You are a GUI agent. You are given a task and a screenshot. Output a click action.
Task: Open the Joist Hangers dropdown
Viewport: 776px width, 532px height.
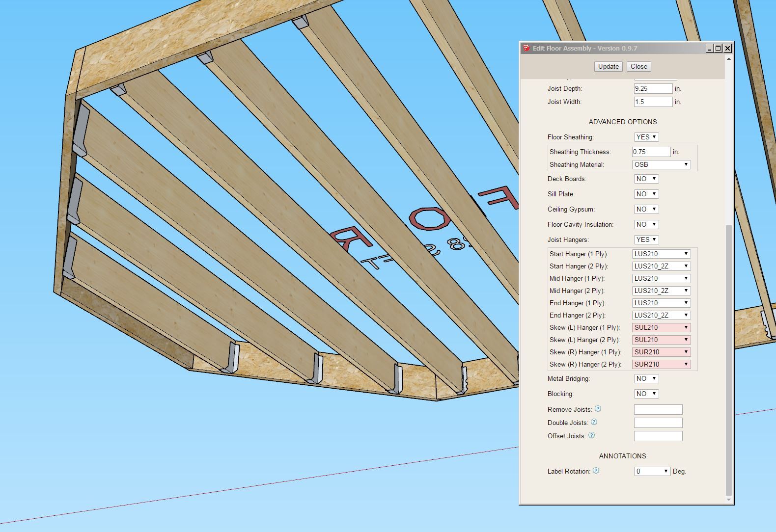[646, 239]
